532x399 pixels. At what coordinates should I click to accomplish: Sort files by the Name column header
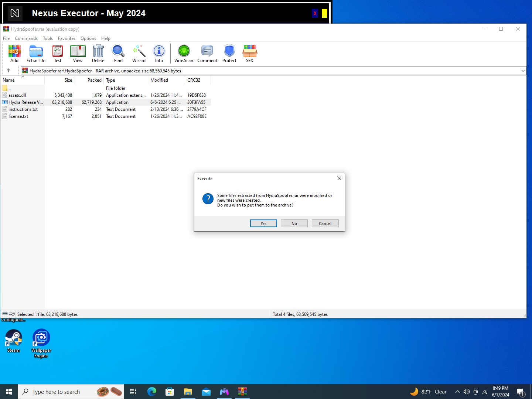[x=22, y=80]
